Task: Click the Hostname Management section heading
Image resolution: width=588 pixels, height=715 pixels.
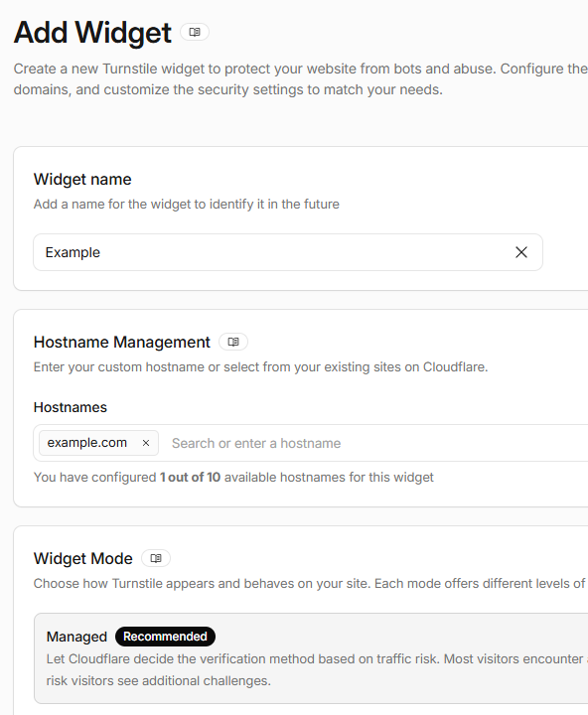Action: click(122, 342)
